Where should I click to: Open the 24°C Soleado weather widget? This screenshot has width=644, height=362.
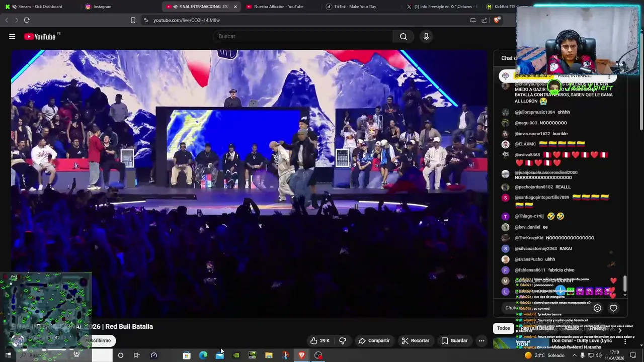(544, 355)
